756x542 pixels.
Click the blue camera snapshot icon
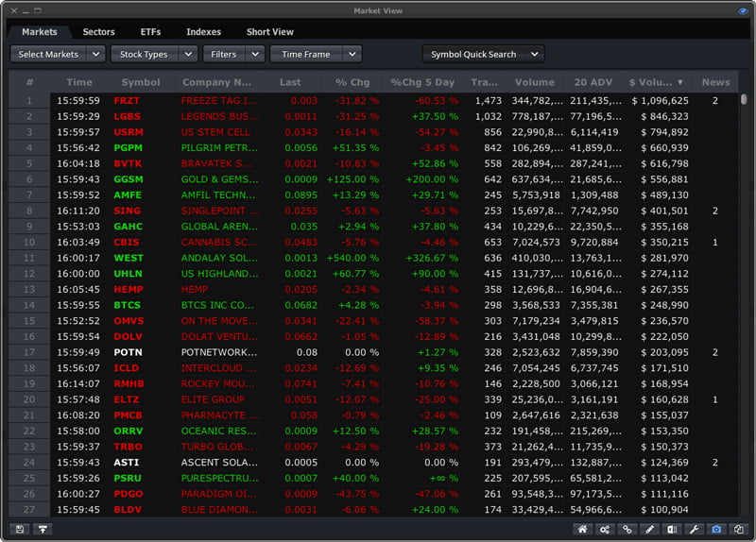715,530
